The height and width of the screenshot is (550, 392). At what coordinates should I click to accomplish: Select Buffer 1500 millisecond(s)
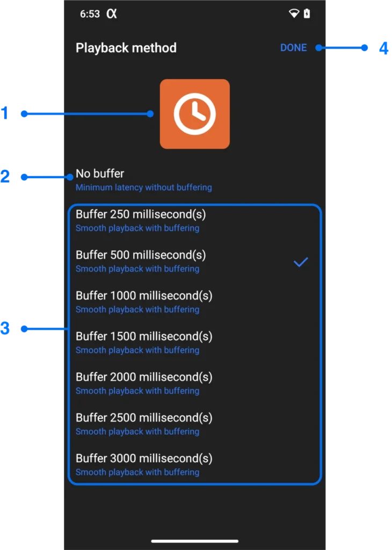point(143,336)
